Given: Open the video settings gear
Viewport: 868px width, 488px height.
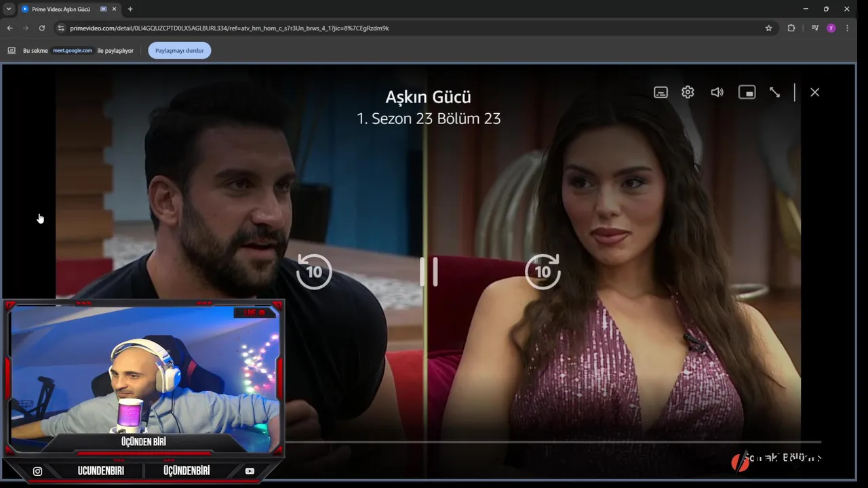Looking at the screenshot, I should [688, 92].
